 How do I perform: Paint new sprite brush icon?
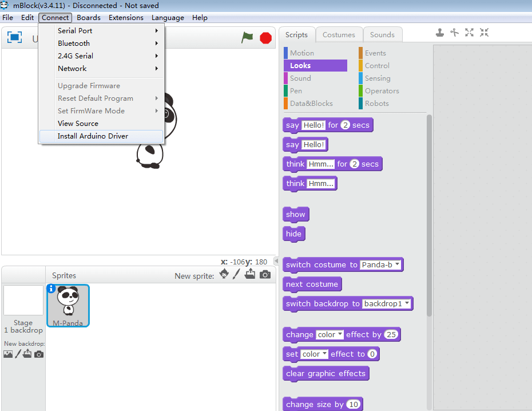pos(236,274)
